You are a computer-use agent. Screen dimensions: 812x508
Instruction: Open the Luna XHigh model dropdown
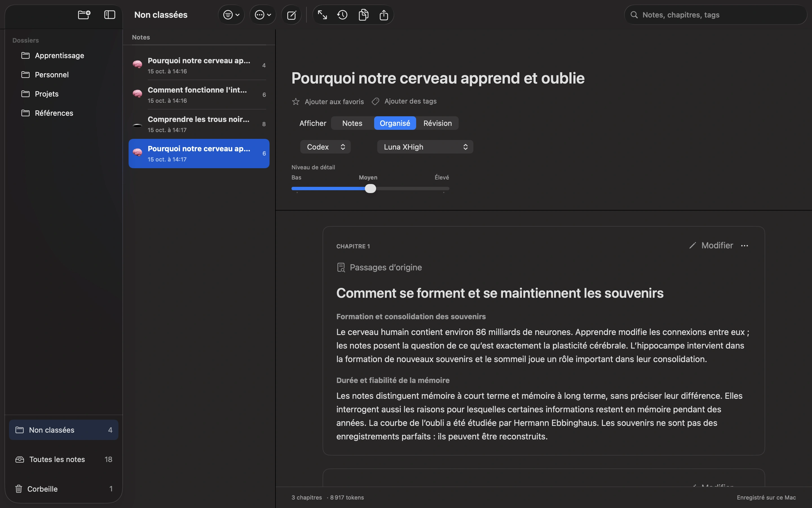click(x=425, y=147)
